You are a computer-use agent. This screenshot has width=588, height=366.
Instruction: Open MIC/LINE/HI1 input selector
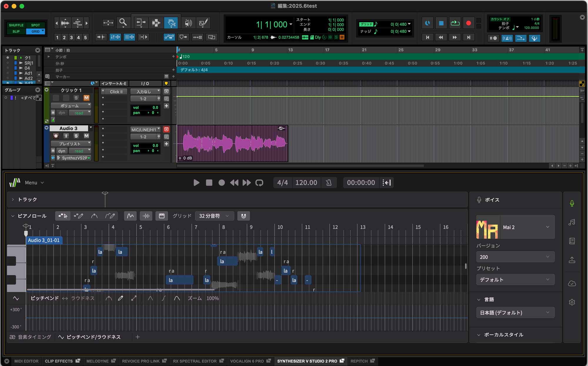146,129
